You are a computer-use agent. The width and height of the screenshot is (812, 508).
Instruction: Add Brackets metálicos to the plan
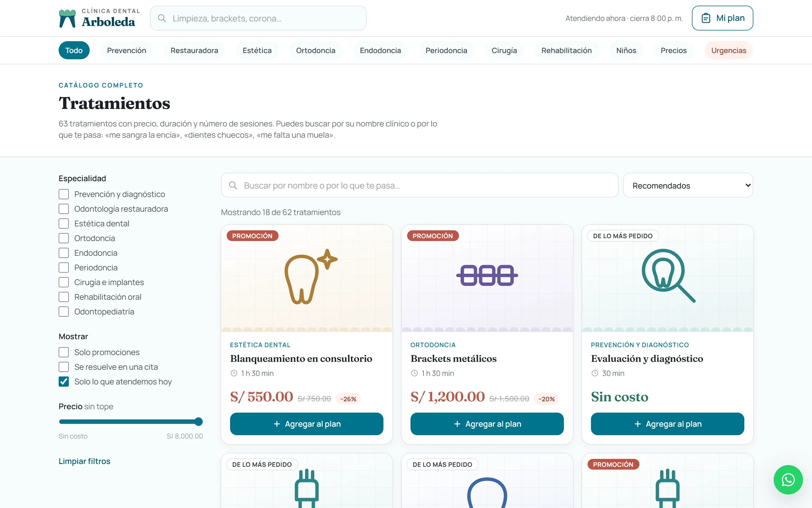[487, 424]
